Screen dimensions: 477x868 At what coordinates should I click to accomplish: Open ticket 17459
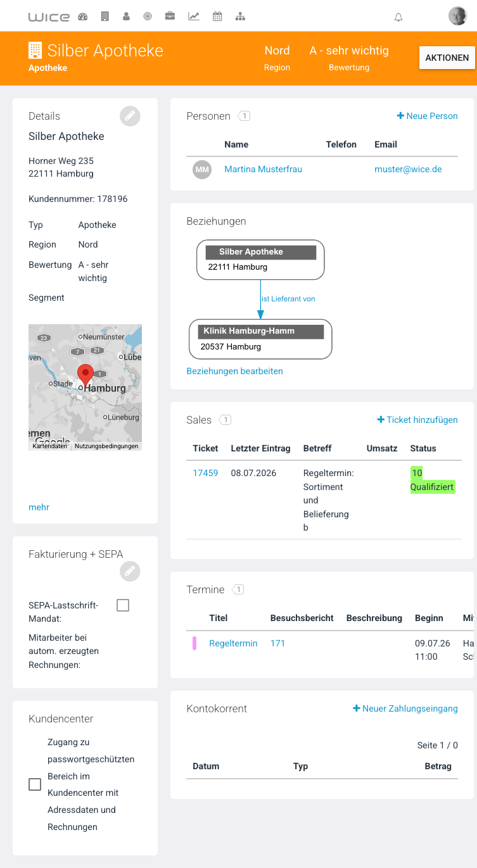tap(205, 473)
